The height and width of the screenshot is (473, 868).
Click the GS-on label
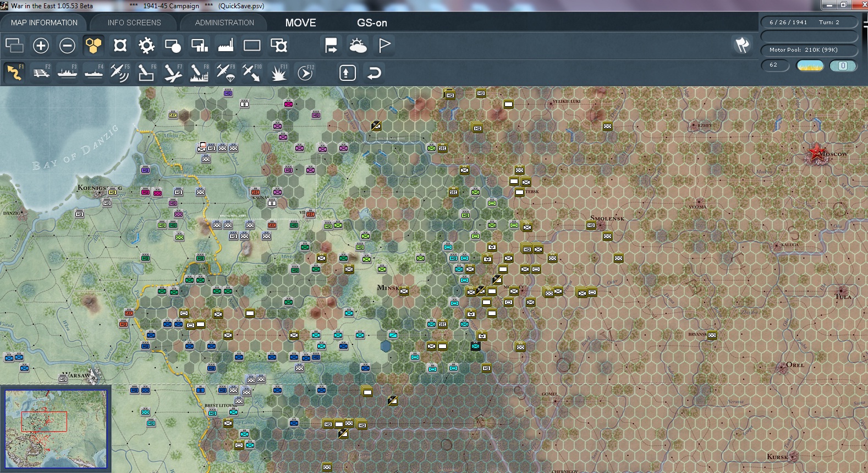coord(372,23)
